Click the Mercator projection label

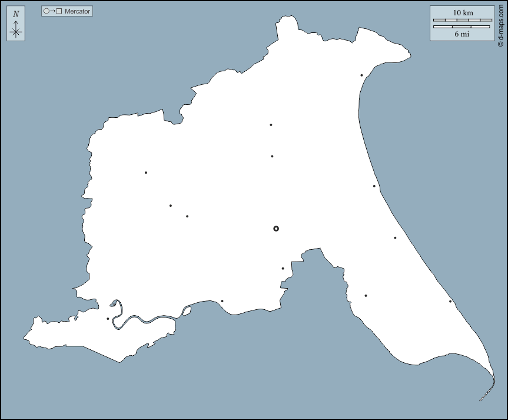point(78,11)
